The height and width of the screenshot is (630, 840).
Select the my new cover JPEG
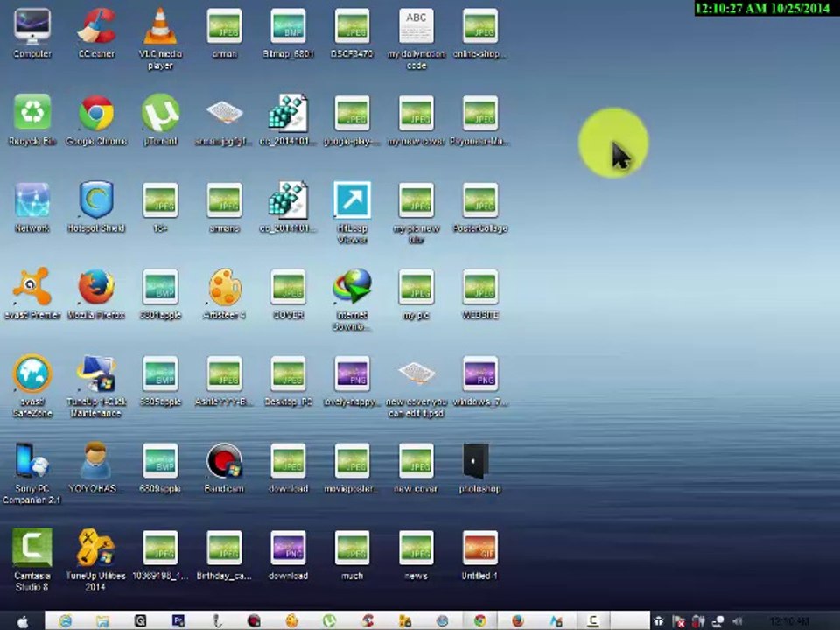point(416,120)
